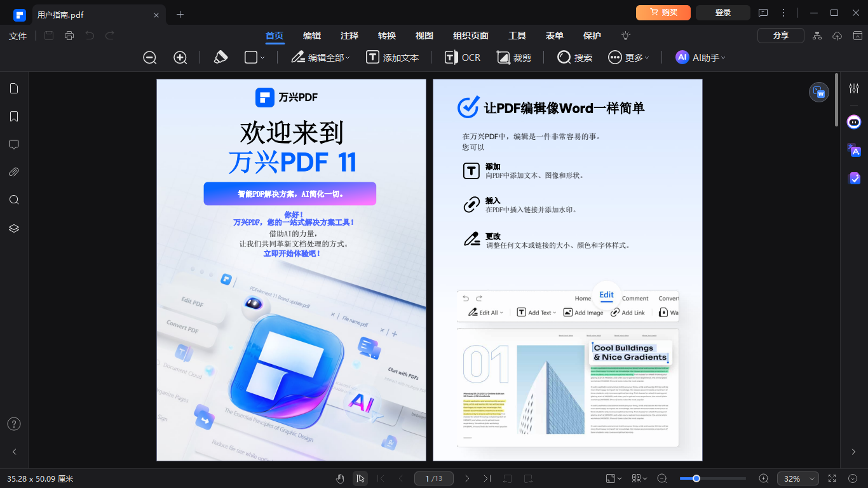Open the properties sliders panel in right sidebar
Screen dimensions: 868x488
[x=854, y=88]
